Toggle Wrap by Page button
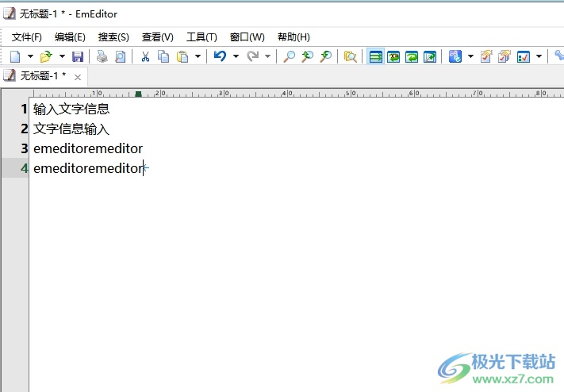The image size is (564, 392). click(x=430, y=56)
